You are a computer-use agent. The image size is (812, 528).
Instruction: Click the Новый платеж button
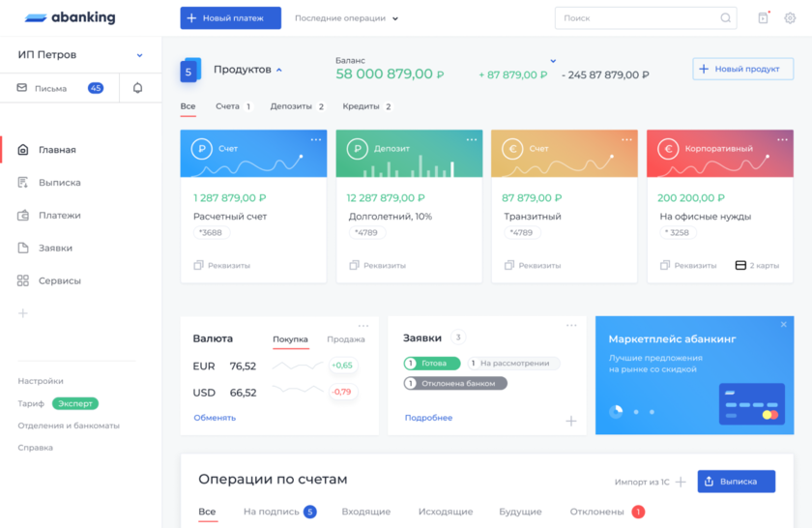click(230, 18)
